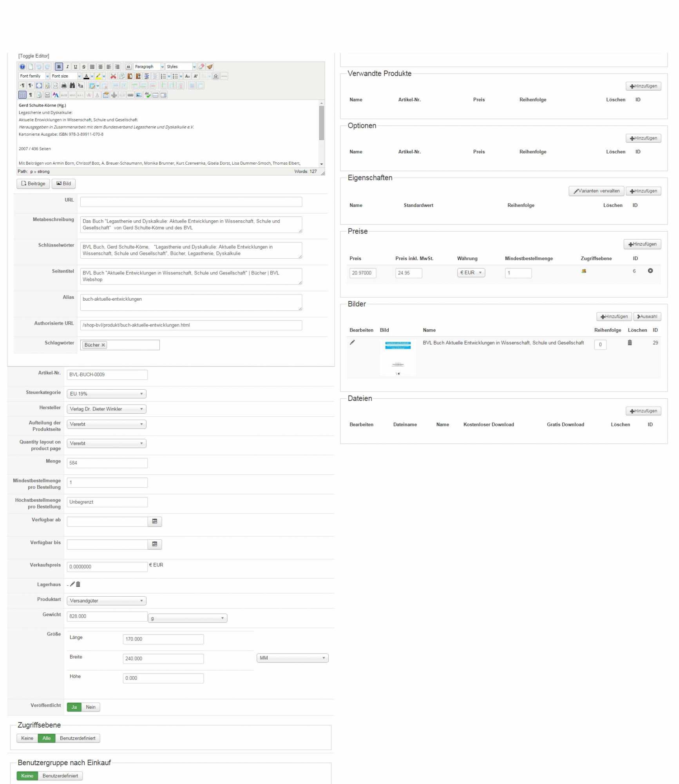The height and width of the screenshot is (784, 679).
Task: Click Auswahl in the Bilder section
Action: tap(647, 316)
